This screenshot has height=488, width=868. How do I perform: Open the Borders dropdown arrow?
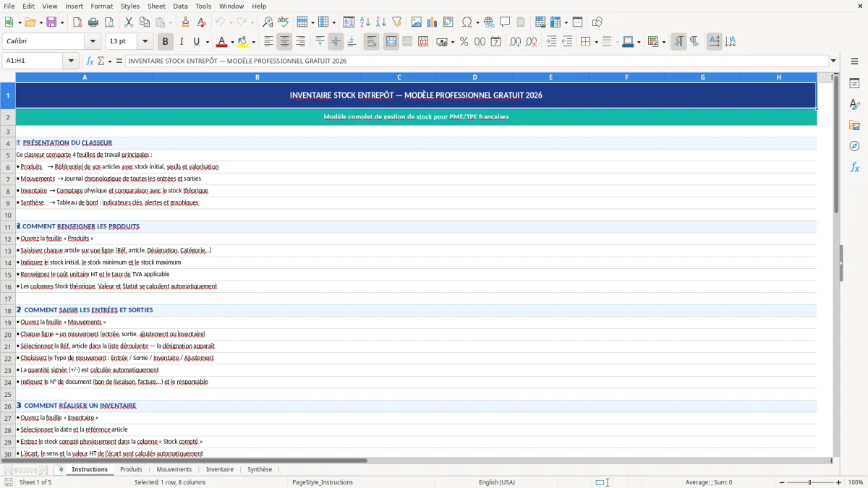point(596,42)
